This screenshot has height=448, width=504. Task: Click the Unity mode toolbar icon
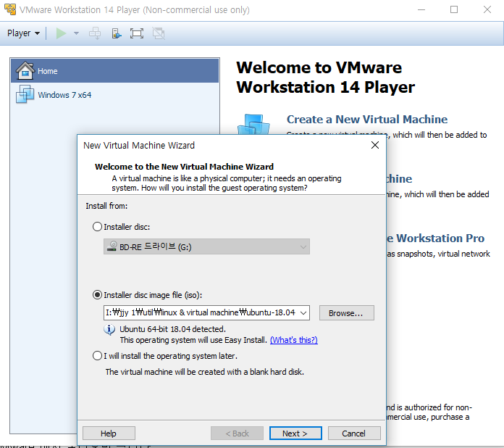pyautogui.click(x=159, y=33)
